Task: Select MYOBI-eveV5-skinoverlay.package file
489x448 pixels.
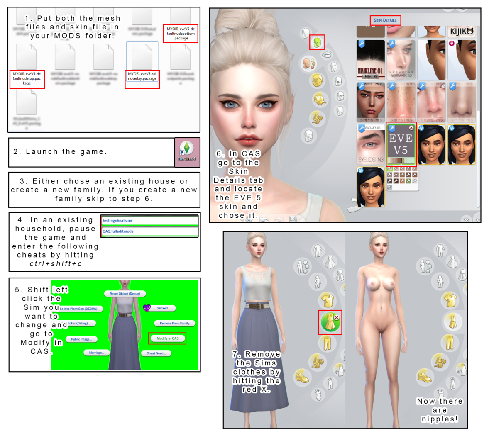Action: point(142,66)
